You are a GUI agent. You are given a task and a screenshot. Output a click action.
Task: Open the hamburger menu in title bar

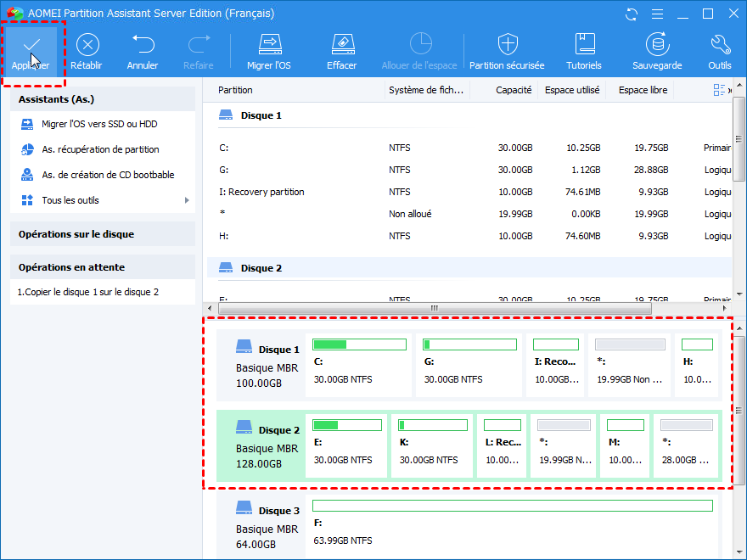[657, 14]
